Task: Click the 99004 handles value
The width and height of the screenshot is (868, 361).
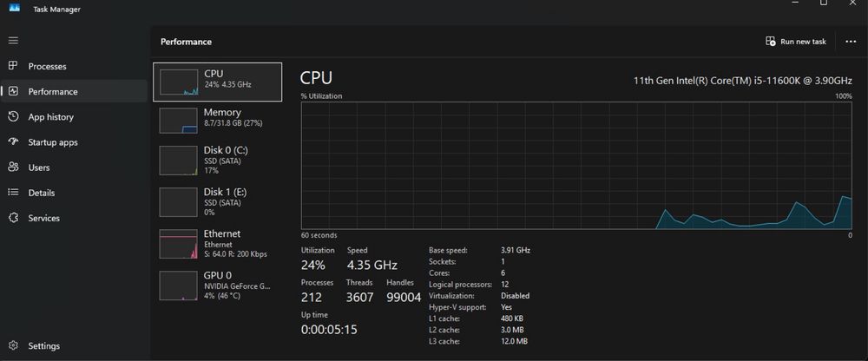Action: pos(404,298)
